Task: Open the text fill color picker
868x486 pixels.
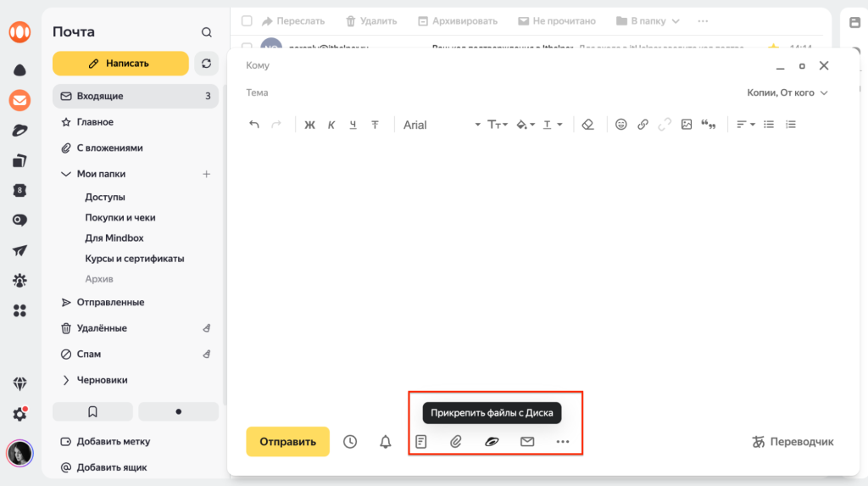Action: (x=525, y=125)
